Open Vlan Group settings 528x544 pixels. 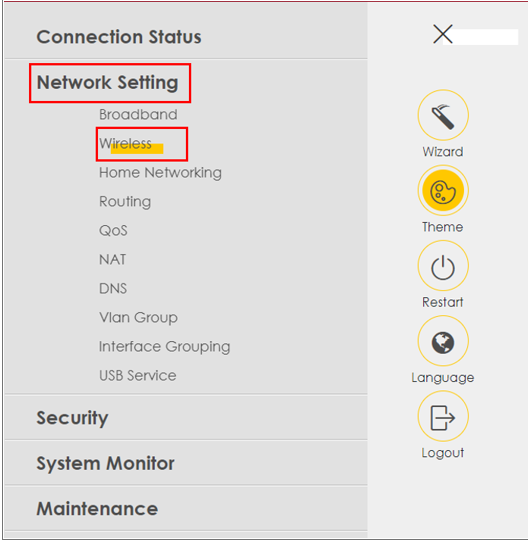coord(138,318)
